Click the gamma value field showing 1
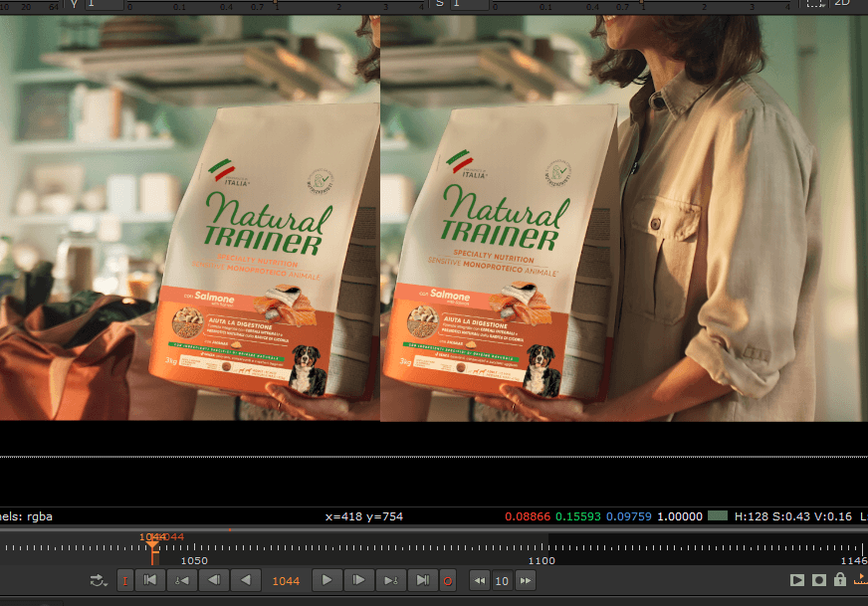The image size is (868, 606). pos(103,4)
